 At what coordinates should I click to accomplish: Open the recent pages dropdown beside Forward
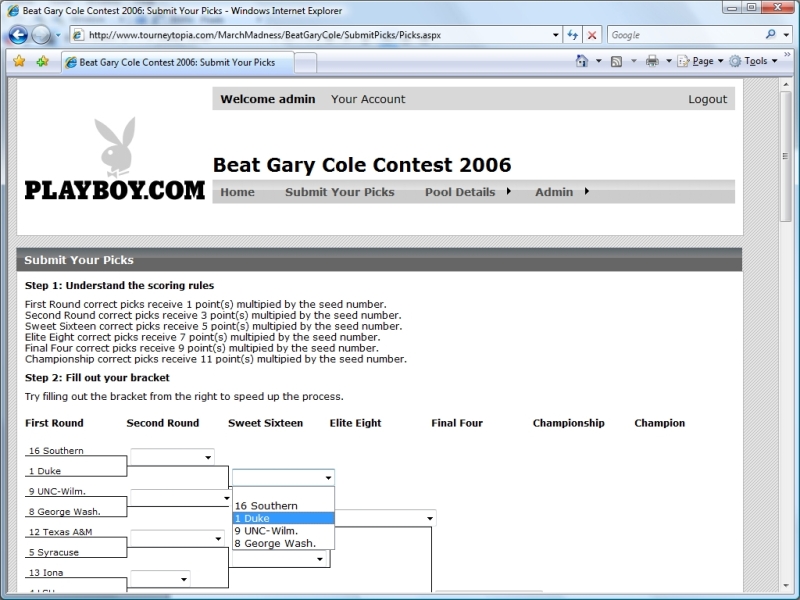[x=58, y=35]
